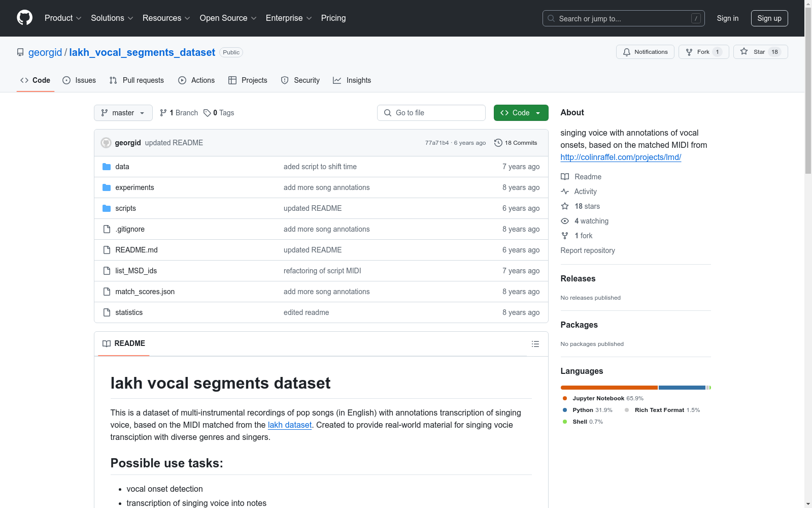Image resolution: width=812 pixels, height=508 pixels.
Task: Open the green Code dropdown button
Action: click(x=521, y=113)
